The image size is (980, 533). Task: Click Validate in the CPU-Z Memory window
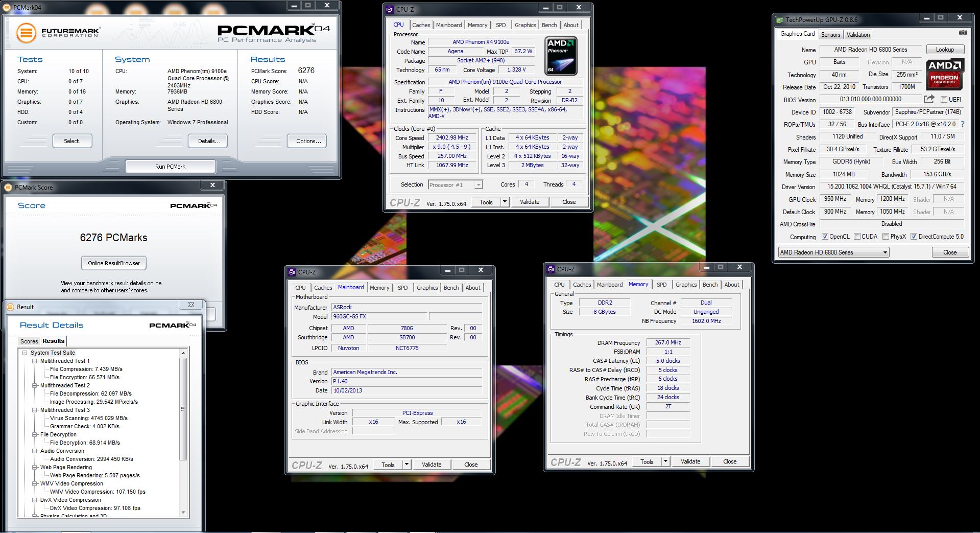click(690, 461)
